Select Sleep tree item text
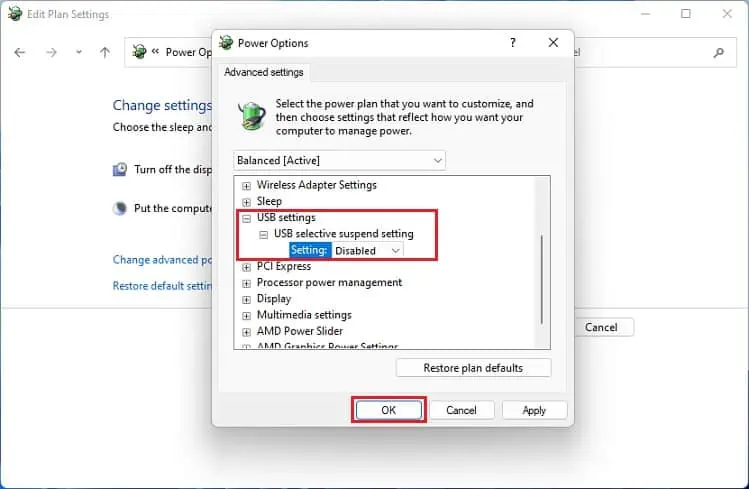This screenshot has width=749, height=489. point(269,201)
